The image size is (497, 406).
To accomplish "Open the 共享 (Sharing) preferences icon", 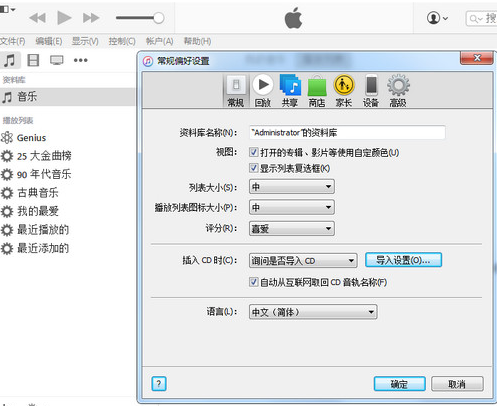I will coord(290,91).
